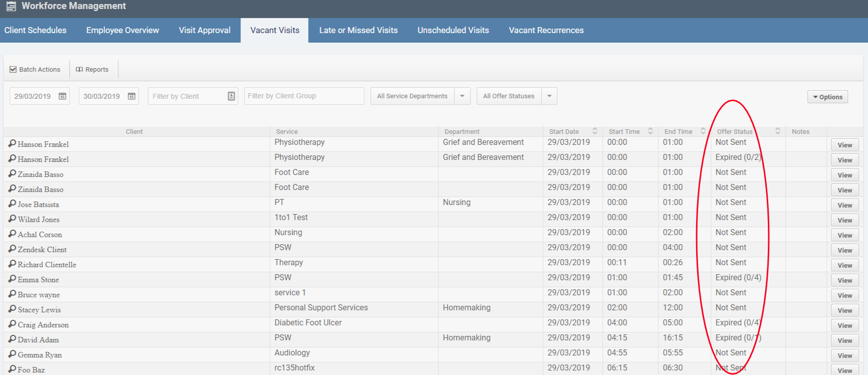Click search icon beside Emma Stone
Screen dimensions: 868x375
(12, 279)
